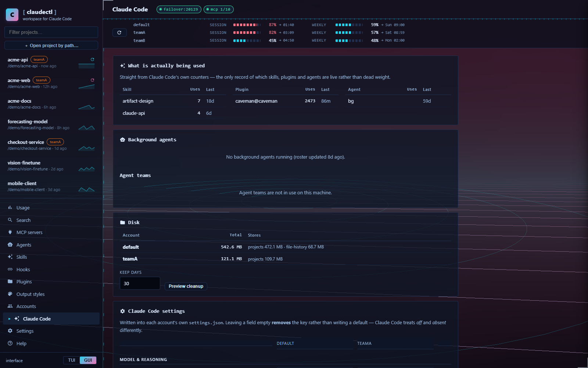Click the bg agent entry
This screenshot has width=588, height=368.
click(x=351, y=101)
